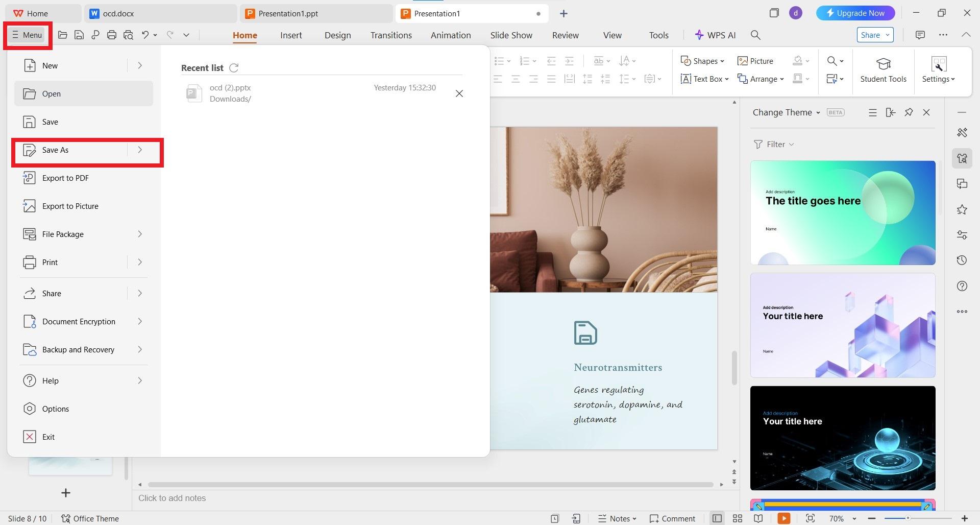Open the Text Box dropdown
The image size is (980, 525).
[x=704, y=79]
